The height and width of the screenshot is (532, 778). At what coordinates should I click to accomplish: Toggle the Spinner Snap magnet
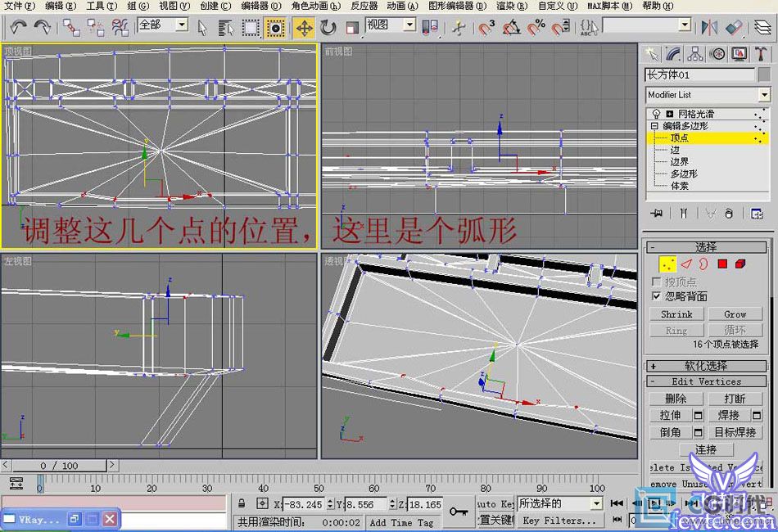(x=560, y=27)
